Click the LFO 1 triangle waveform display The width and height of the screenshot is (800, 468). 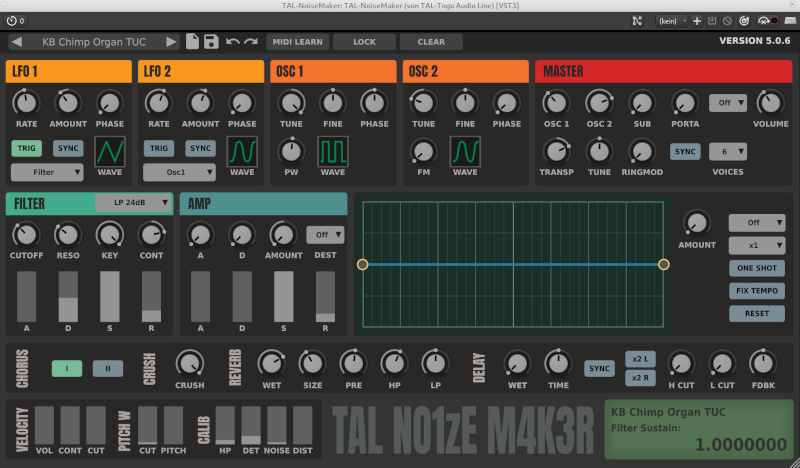(110, 151)
